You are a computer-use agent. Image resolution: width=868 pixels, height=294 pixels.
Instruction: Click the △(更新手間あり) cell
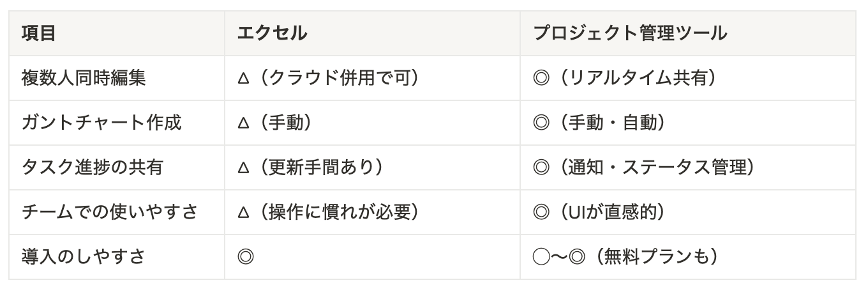coord(372,167)
